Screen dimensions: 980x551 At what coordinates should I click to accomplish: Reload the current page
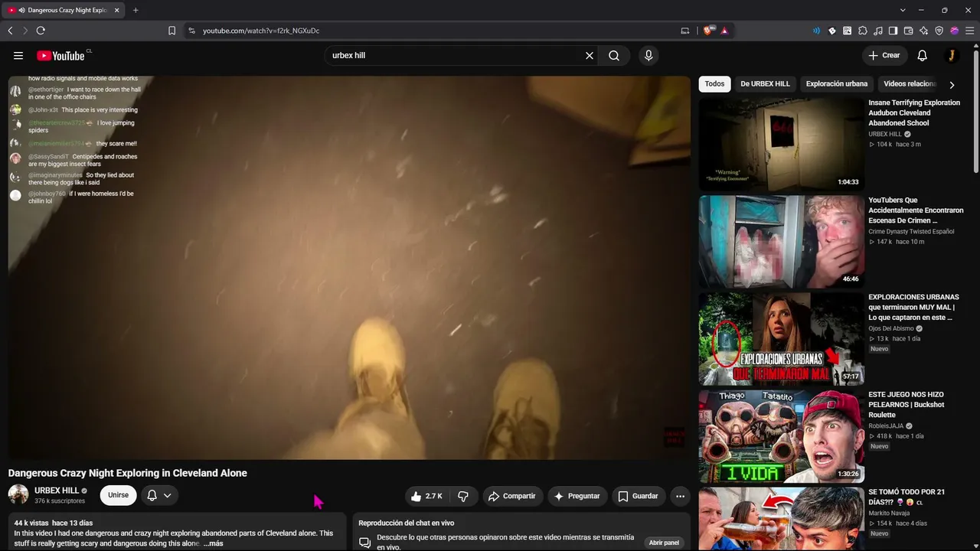pyautogui.click(x=41, y=31)
